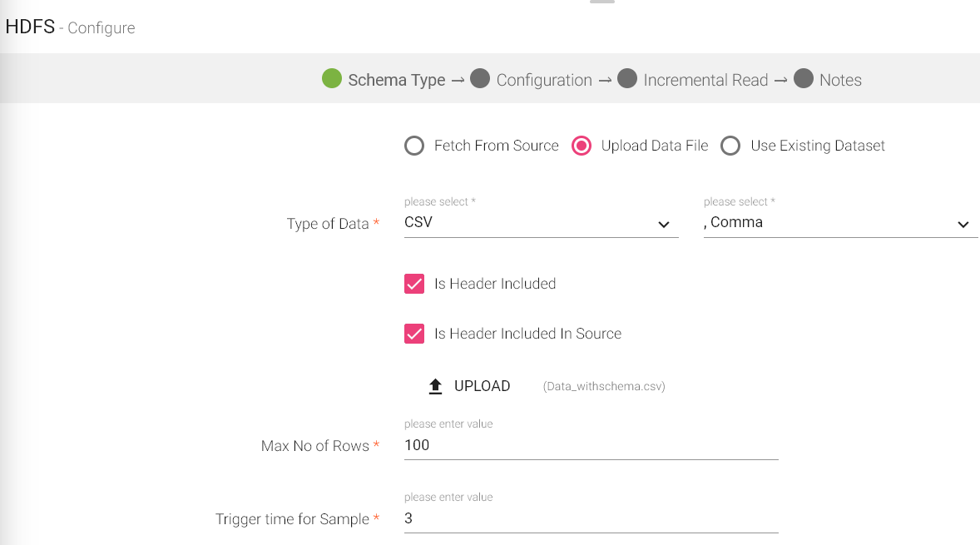Click the chevron arrow beside CSV
980x545 pixels.
[664, 225]
